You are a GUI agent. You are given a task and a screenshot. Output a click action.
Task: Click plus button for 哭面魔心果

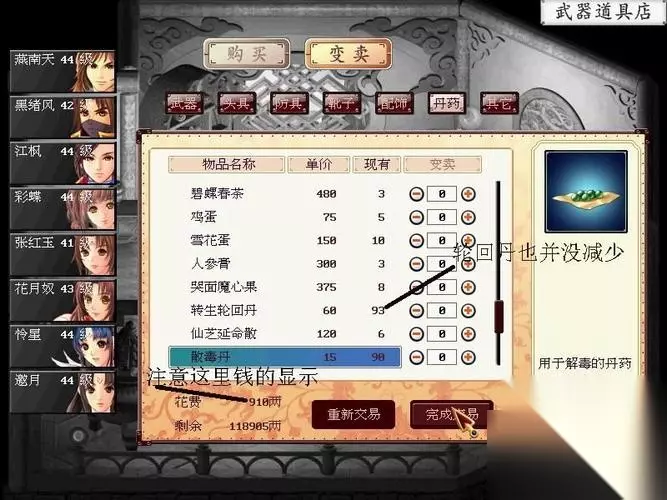[468, 287]
